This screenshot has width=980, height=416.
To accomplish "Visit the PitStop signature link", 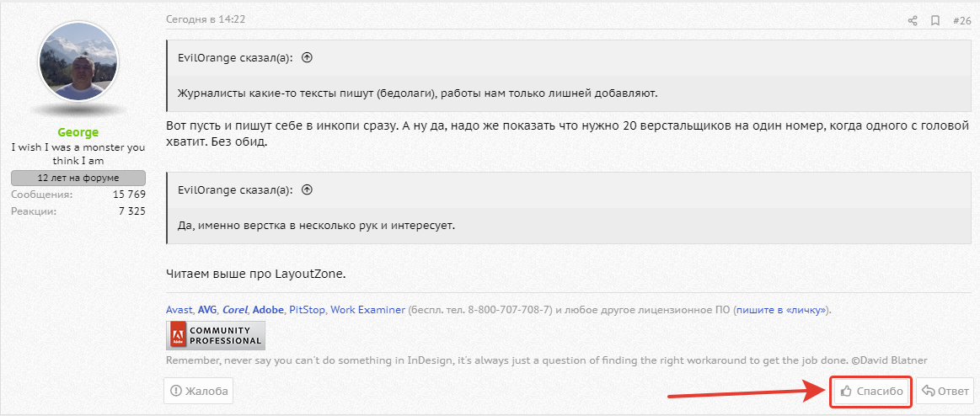I will pyautogui.click(x=307, y=310).
